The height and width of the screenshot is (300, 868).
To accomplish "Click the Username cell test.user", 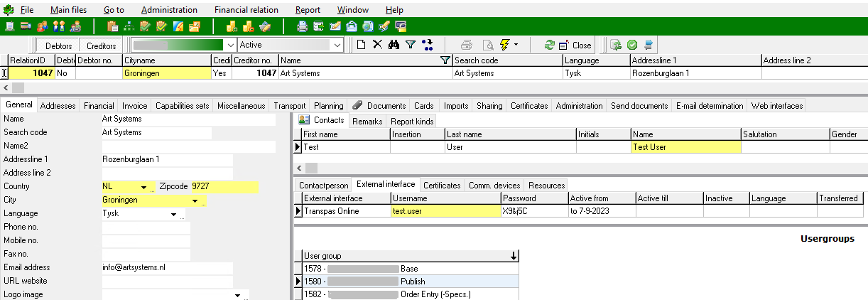I will pos(445,211).
